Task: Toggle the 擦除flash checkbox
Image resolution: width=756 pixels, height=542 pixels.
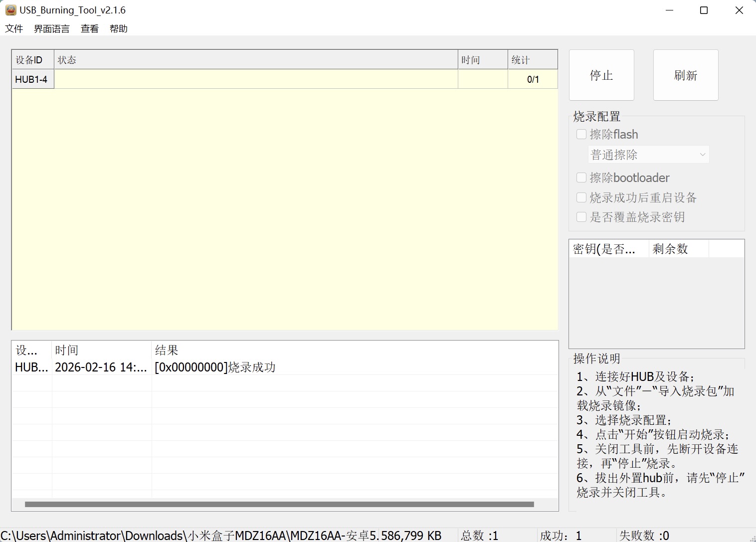Action: coord(581,134)
